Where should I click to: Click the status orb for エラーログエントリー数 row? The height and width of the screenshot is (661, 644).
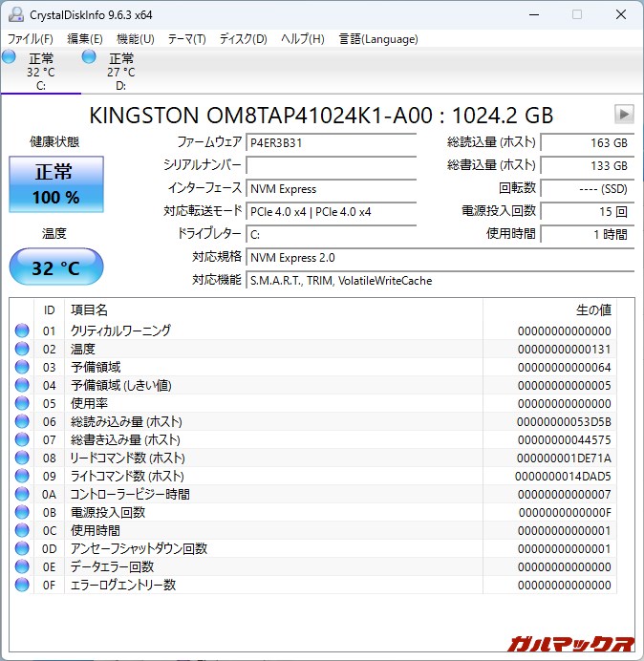coord(22,585)
